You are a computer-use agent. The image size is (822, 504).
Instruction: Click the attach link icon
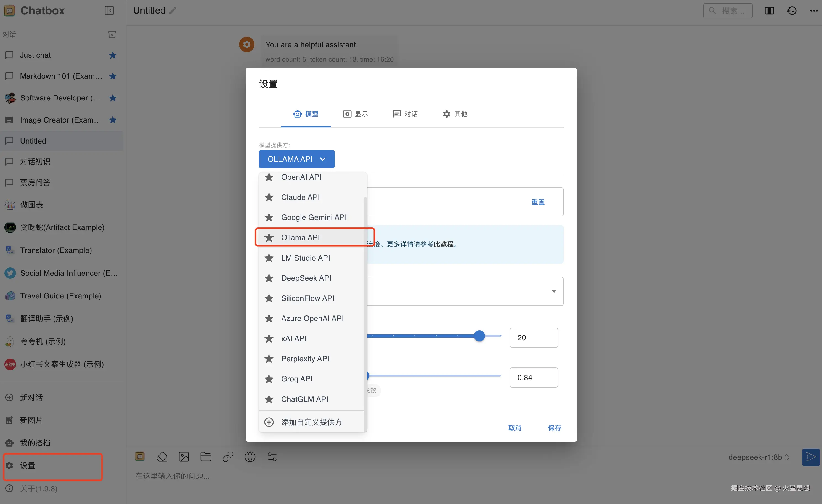tap(228, 457)
